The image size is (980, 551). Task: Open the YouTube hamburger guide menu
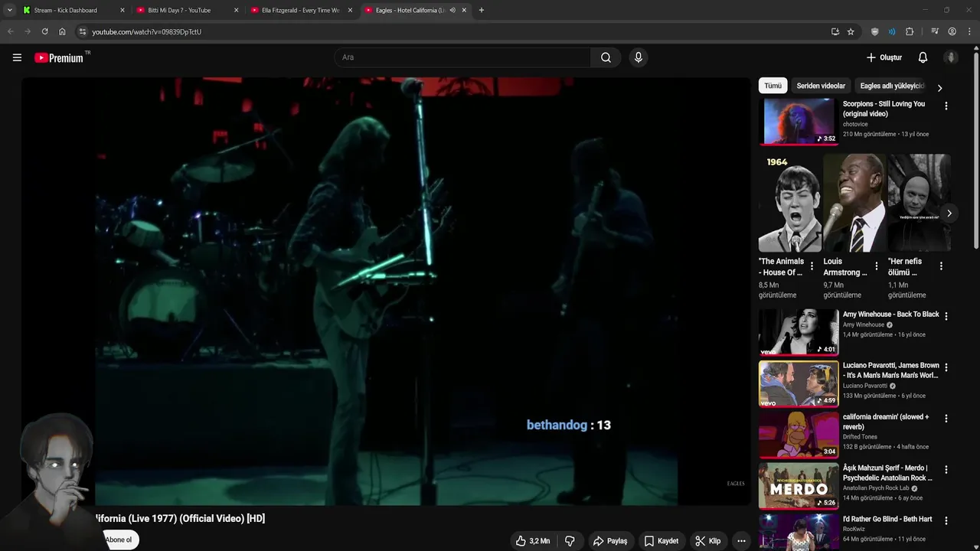pos(17,57)
